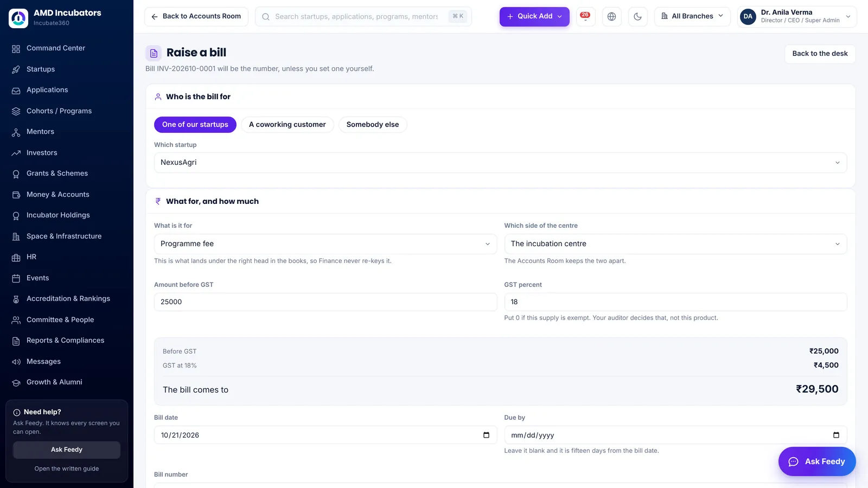Image resolution: width=868 pixels, height=488 pixels.
Task: Open the What is it for dropdown
Action: (325, 244)
